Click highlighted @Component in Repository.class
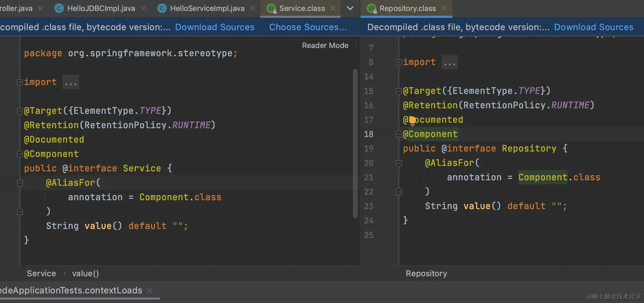This screenshot has width=644, height=303. [430, 134]
